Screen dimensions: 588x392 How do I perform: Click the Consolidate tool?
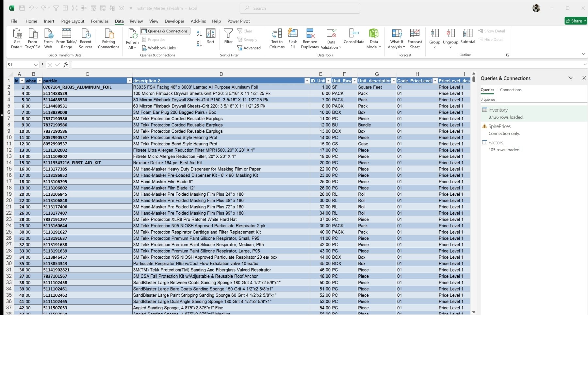tap(354, 36)
